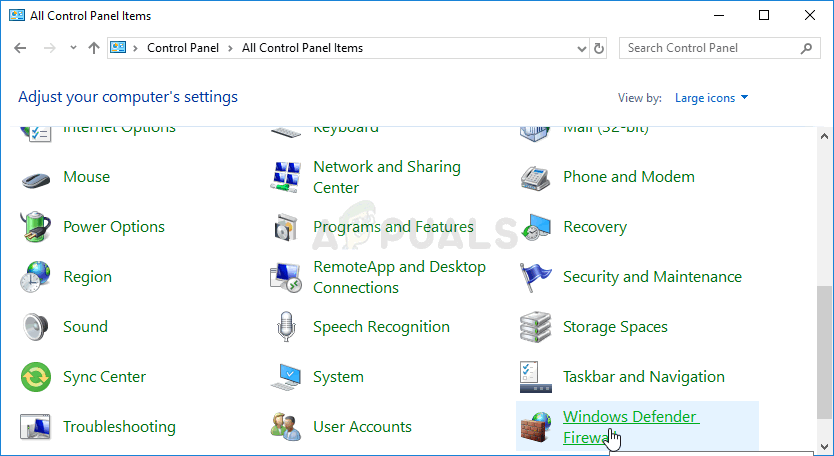Open Speech Recognition link

point(381,327)
